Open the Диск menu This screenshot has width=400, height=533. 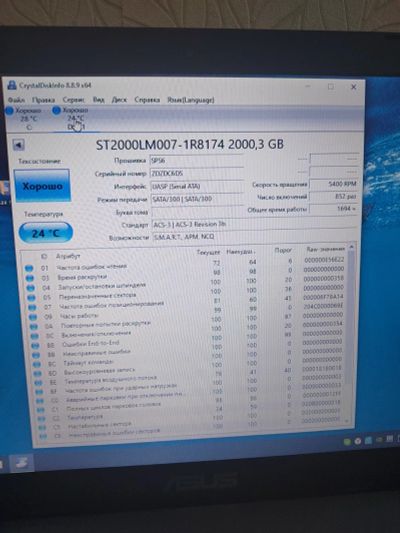(119, 100)
